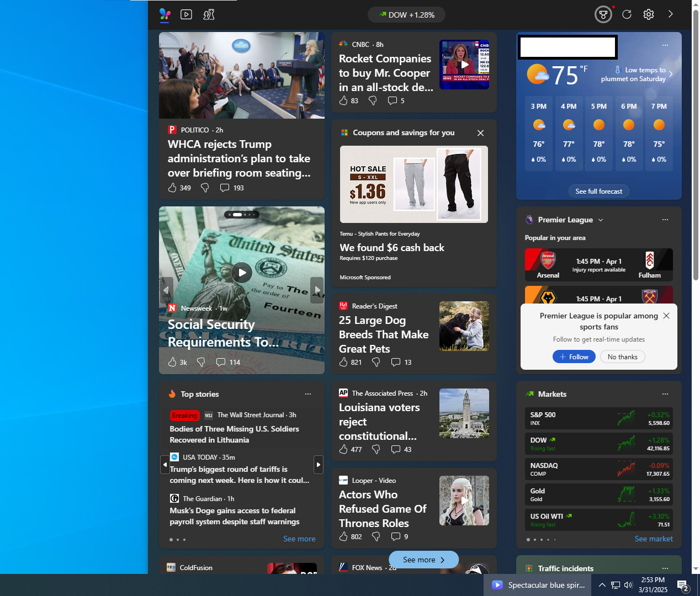This screenshot has height=596, width=700.
Task: Open the weather card ellipsis options
Action: (x=665, y=45)
